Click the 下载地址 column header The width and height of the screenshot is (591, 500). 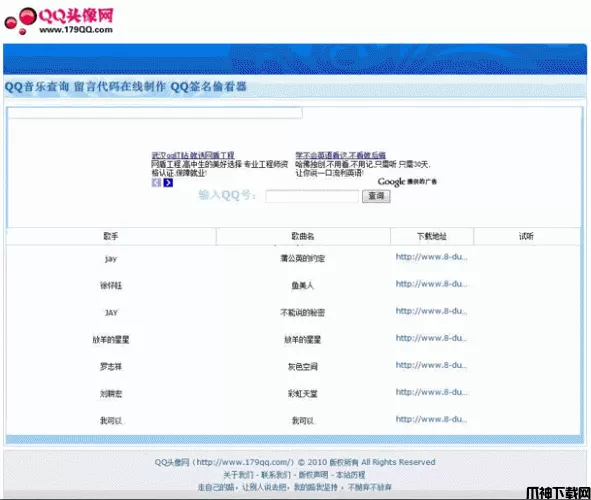click(432, 236)
